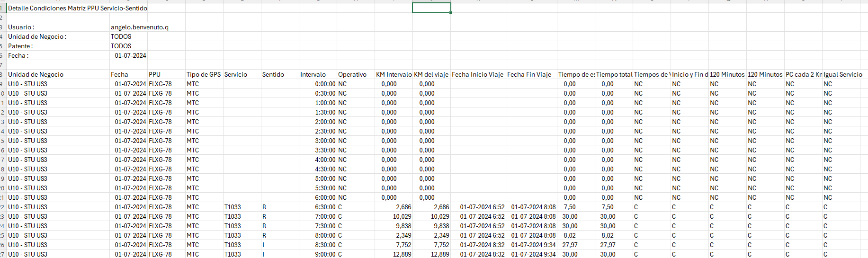Click the 'PC cada 2 Km' header cell
This screenshot has height=258, width=868.
point(803,74)
